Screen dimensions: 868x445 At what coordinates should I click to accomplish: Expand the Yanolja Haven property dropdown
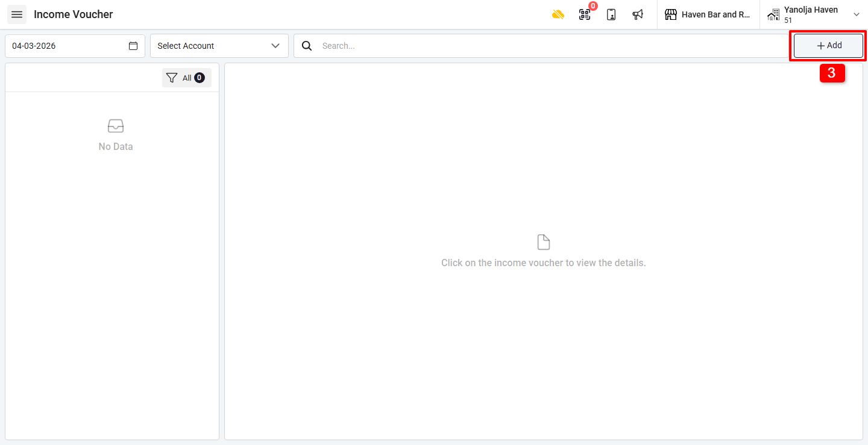814,14
